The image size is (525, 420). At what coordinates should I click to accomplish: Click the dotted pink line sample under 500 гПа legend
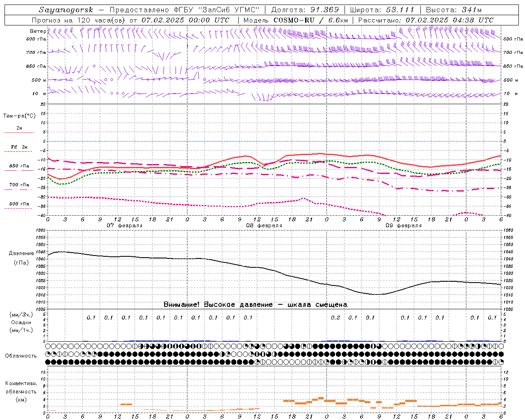click(x=18, y=208)
